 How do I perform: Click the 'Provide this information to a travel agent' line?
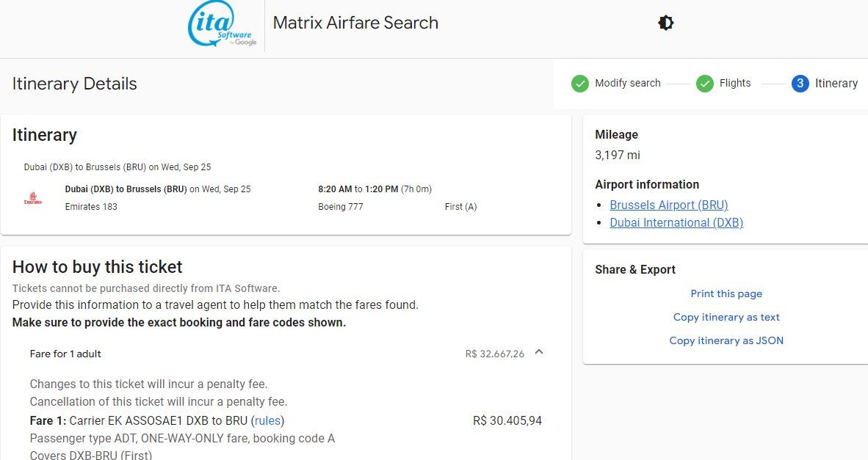(215, 304)
